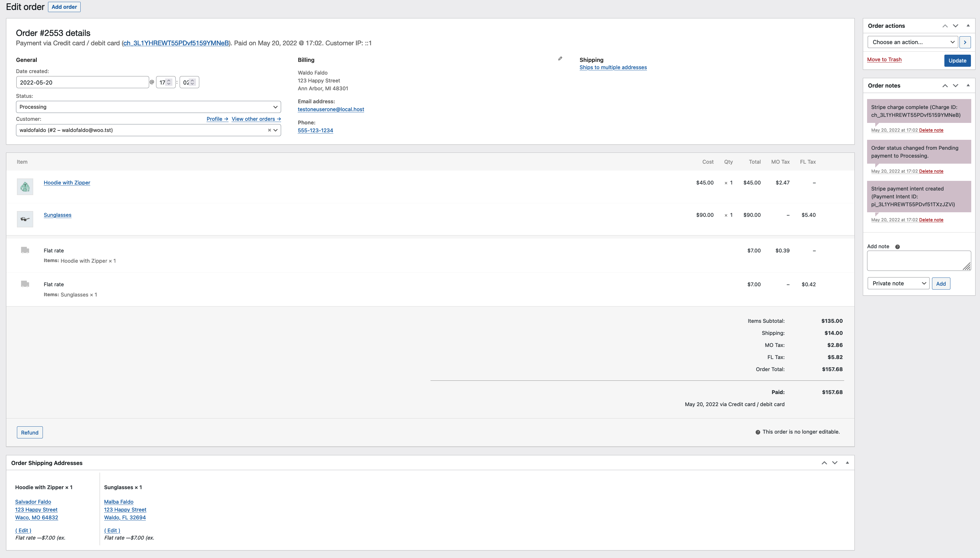Open the Move to Trash link

[884, 59]
